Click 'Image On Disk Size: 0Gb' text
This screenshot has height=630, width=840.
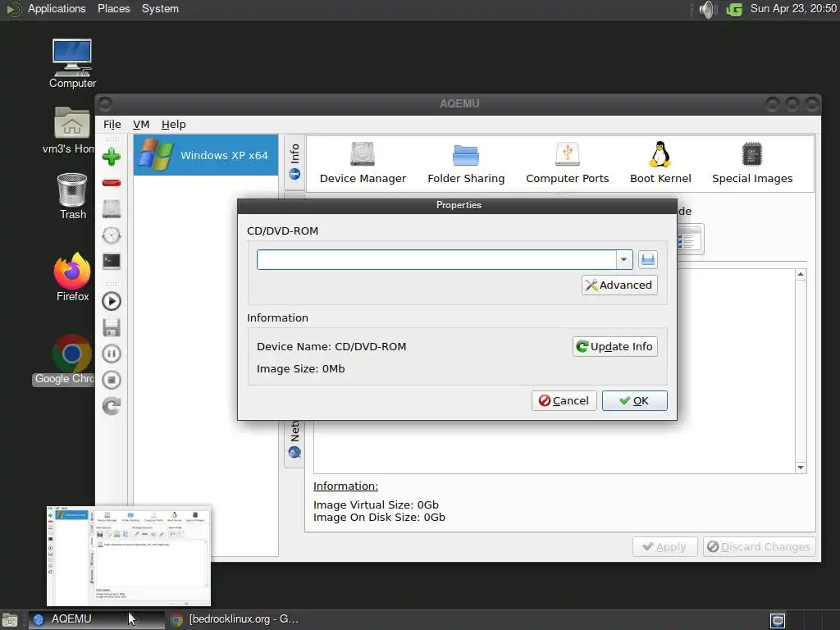point(379,518)
